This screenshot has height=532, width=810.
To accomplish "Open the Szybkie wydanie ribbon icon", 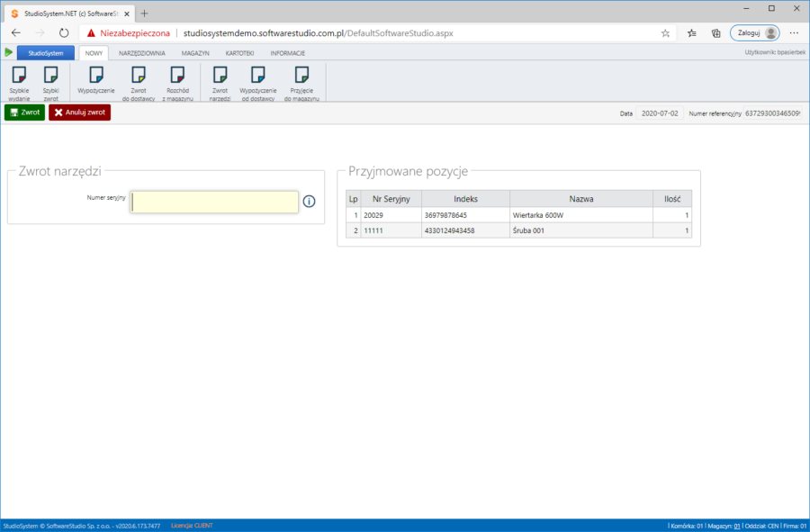I will pos(19,83).
